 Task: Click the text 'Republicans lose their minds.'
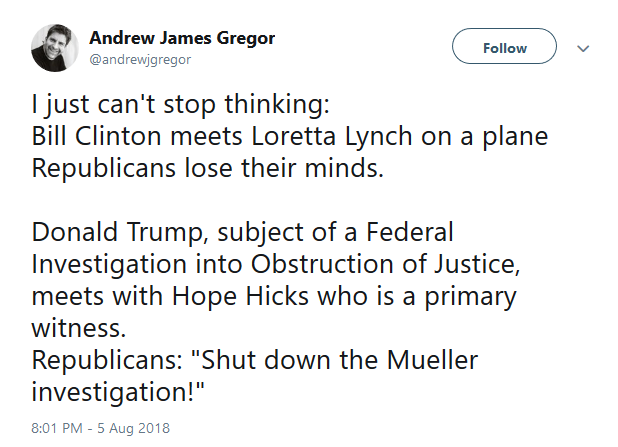click(x=207, y=168)
